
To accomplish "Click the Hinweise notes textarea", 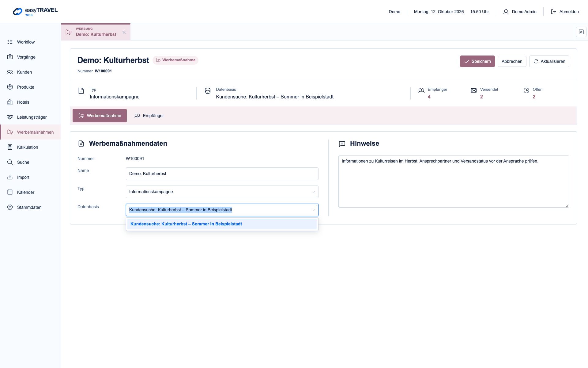I will 454,182.
